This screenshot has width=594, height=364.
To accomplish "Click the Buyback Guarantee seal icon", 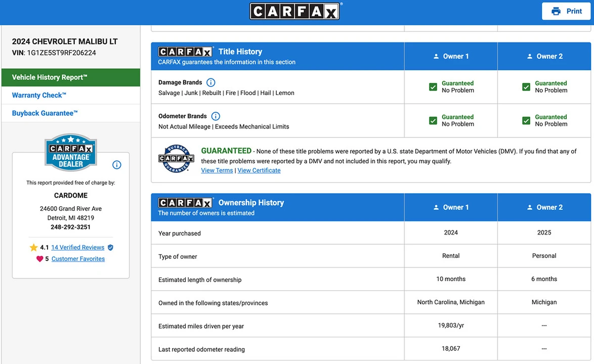I will tap(176, 159).
